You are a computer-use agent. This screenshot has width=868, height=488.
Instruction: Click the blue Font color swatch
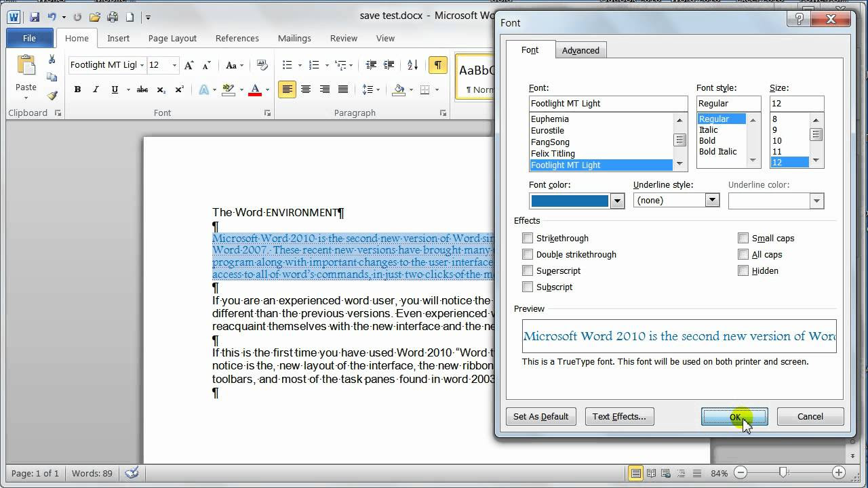(x=570, y=201)
